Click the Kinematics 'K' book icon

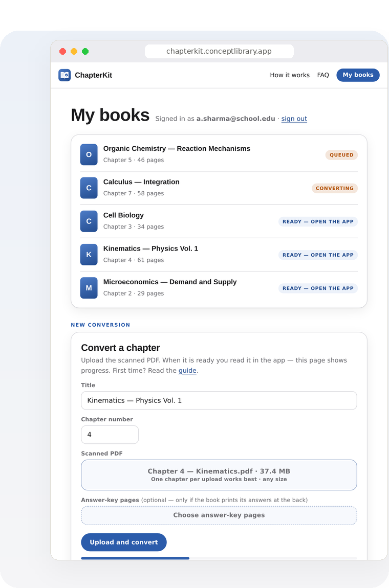click(89, 255)
